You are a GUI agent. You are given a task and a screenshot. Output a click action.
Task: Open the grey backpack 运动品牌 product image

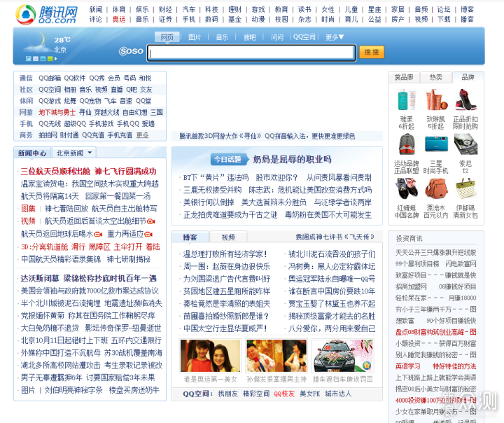406,145
